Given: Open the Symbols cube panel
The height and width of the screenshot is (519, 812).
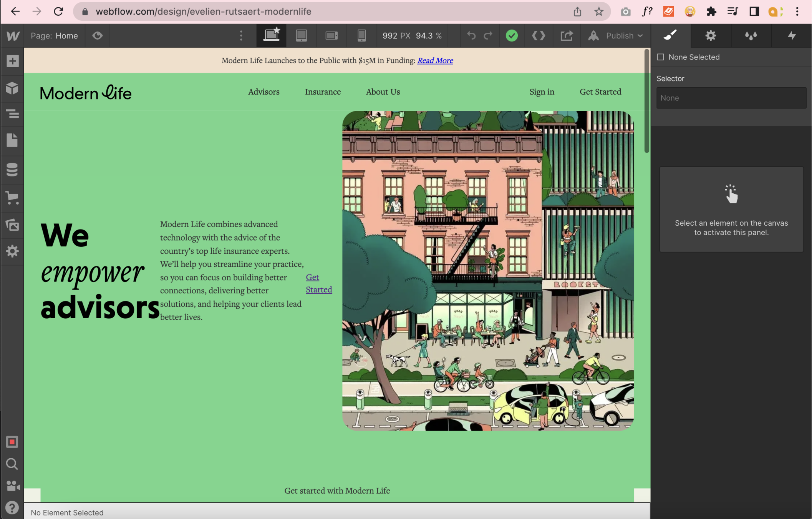Looking at the screenshot, I should [x=12, y=88].
